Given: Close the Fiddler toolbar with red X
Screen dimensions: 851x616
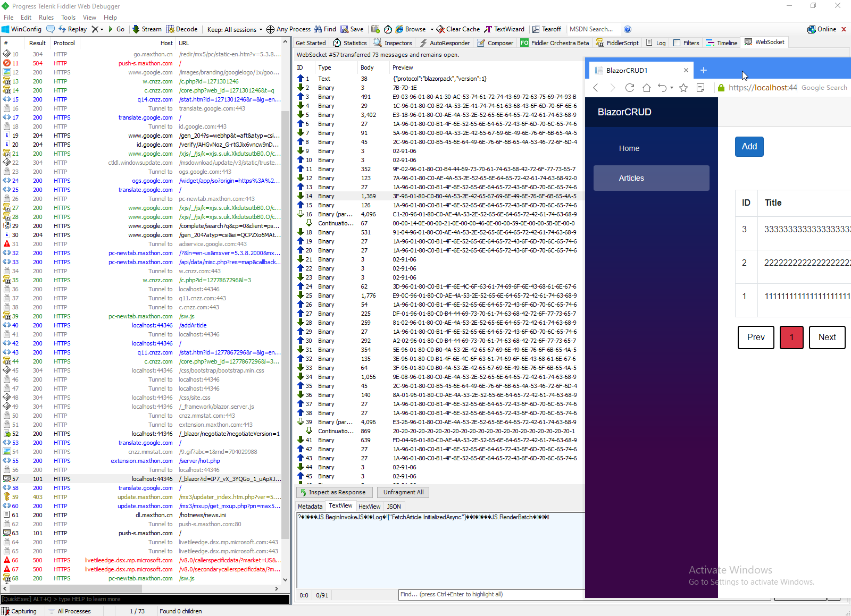Looking at the screenshot, I should [844, 29].
